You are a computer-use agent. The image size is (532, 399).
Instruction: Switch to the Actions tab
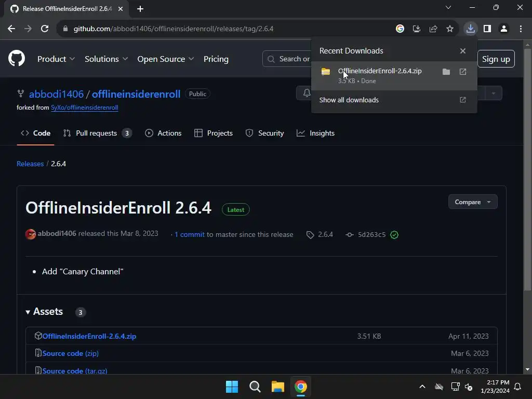163,134
